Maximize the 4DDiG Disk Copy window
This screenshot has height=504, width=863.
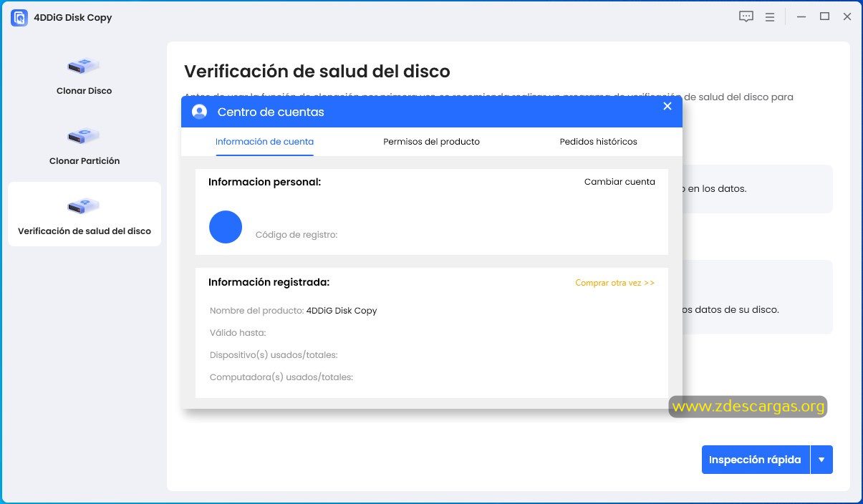pos(824,16)
